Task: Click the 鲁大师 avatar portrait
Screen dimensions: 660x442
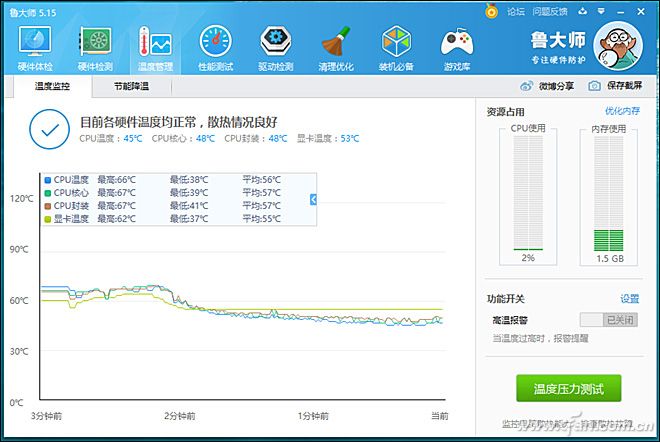Action: pos(618,45)
